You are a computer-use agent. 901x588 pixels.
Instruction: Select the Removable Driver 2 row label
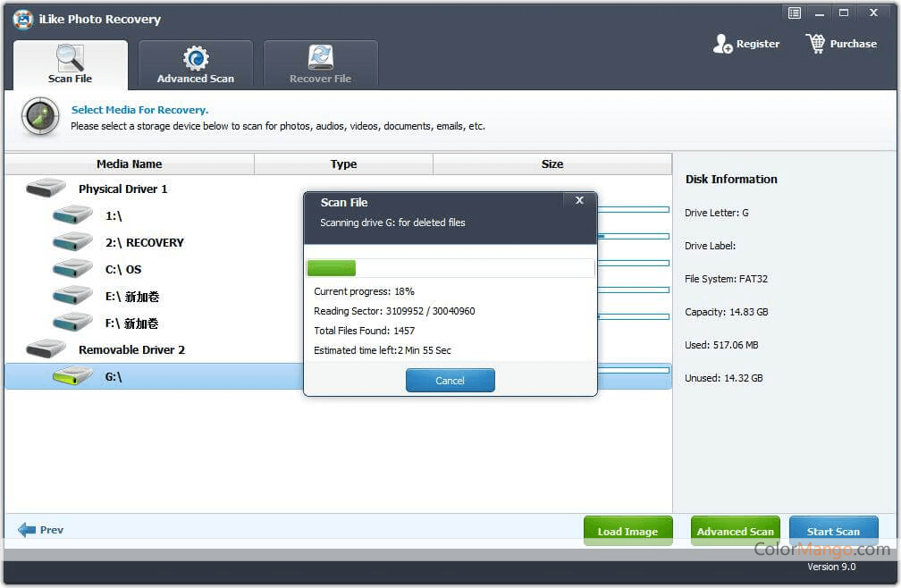pyautogui.click(x=131, y=349)
